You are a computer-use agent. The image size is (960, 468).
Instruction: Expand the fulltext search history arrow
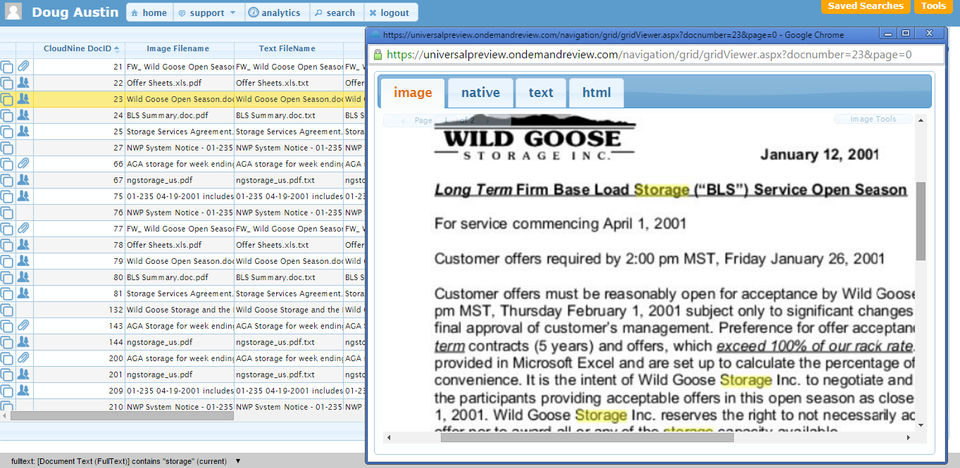[x=238, y=461]
